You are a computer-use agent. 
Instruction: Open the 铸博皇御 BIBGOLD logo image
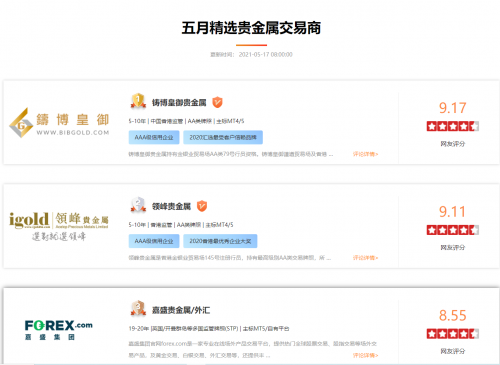pyautogui.click(x=59, y=123)
